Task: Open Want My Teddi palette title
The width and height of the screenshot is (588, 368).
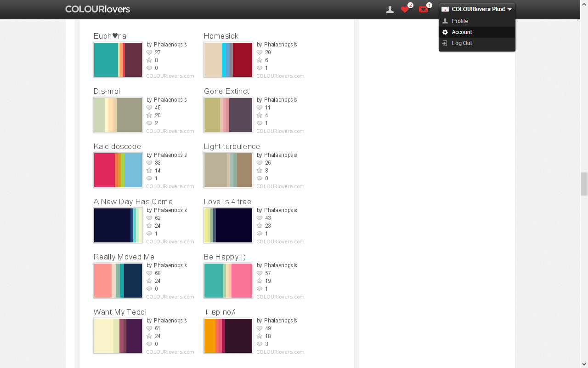Action: (120, 312)
